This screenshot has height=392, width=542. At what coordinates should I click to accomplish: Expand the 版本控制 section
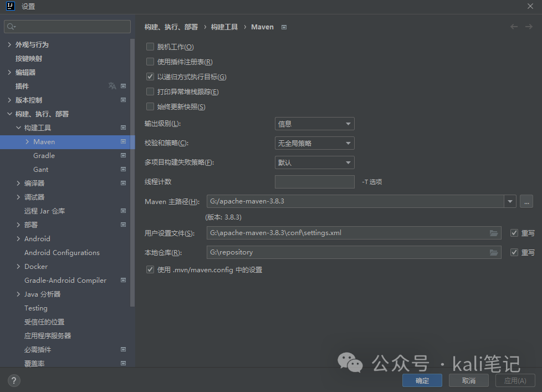[x=9, y=100]
